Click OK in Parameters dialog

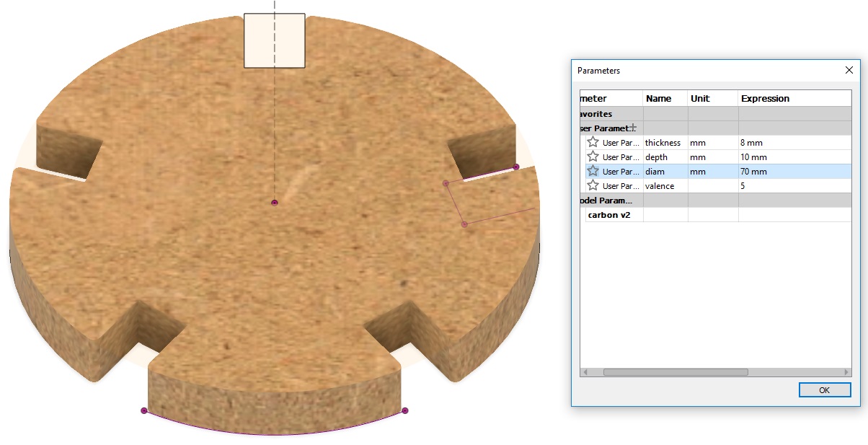coord(825,389)
